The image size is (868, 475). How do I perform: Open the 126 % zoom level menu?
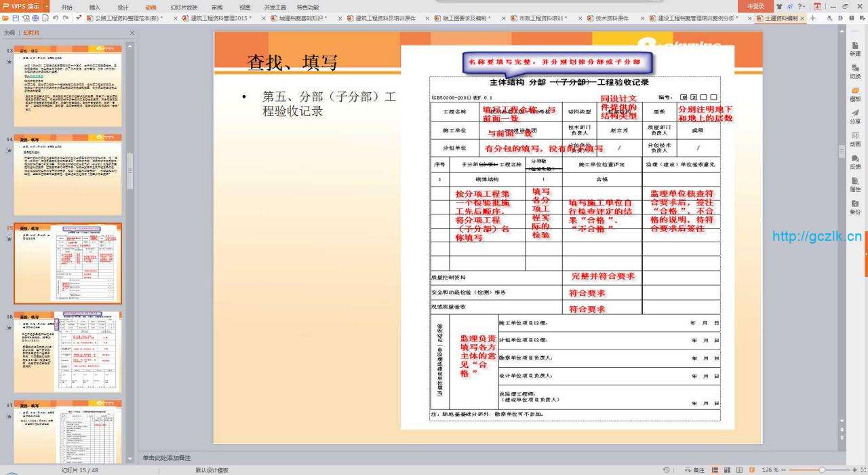pos(770,470)
